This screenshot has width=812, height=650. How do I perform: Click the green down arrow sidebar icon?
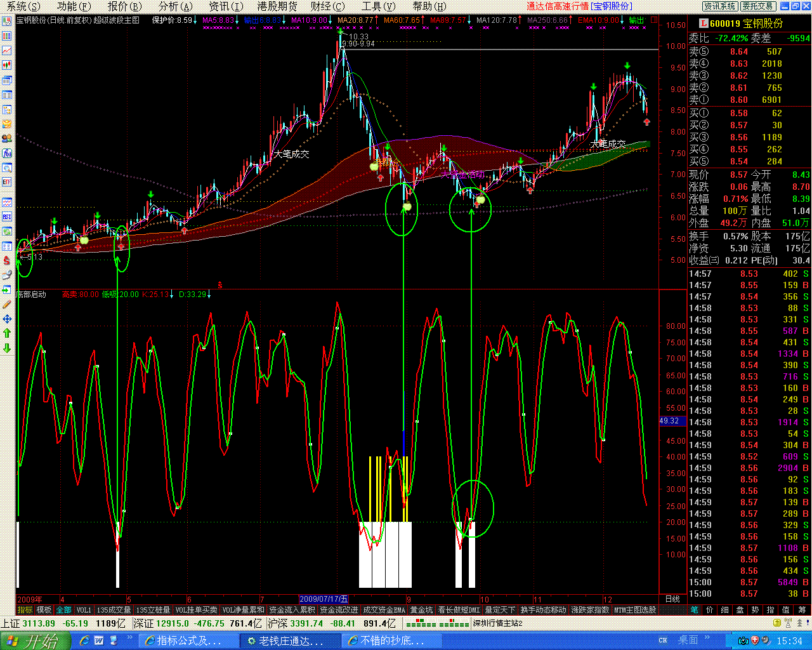(x=7, y=348)
